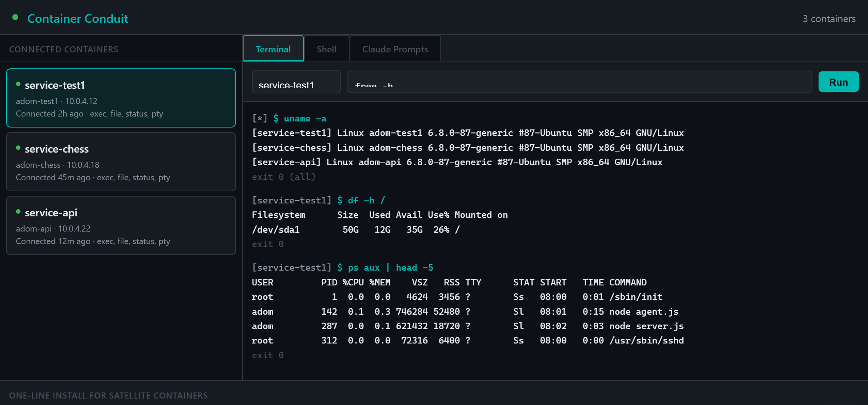Click the CONNECTED CONTAINERS heading
Screen dimensions: 868x405
tap(64, 49)
